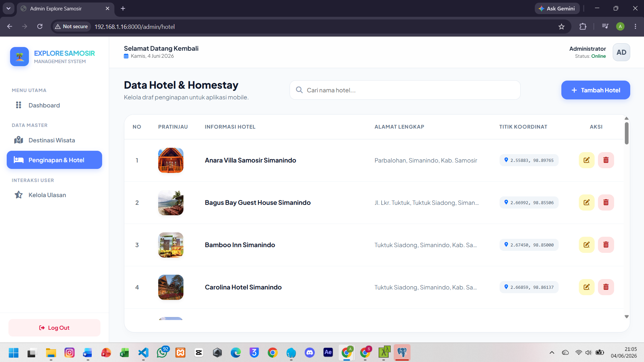Open Microsoft Word from taskbar
The height and width of the screenshot is (362, 644).
[x=88, y=353]
